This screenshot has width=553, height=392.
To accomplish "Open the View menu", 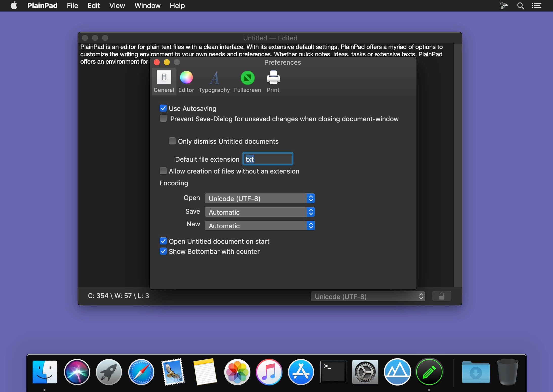I will coord(117,6).
